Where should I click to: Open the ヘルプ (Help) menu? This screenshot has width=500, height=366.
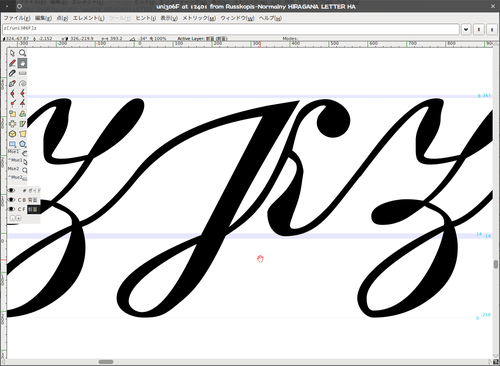pyautogui.click(x=270, y=18)
